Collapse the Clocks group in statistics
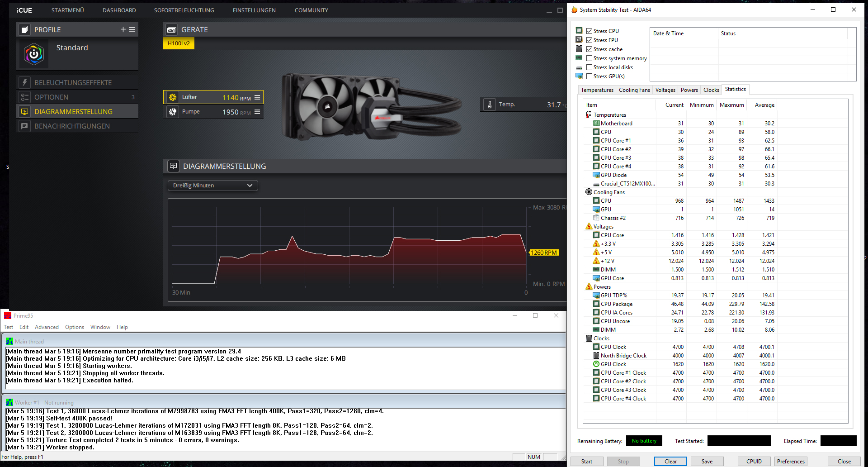 click(x=589, y=338)
